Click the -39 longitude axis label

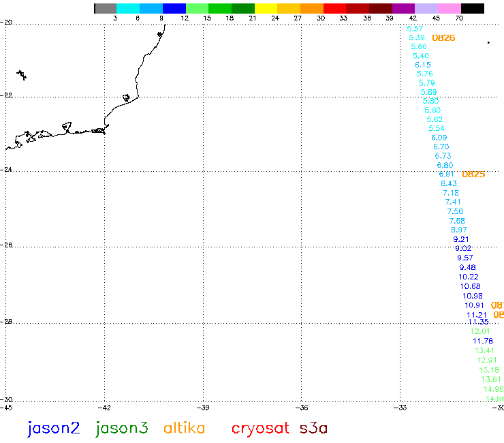203,408
